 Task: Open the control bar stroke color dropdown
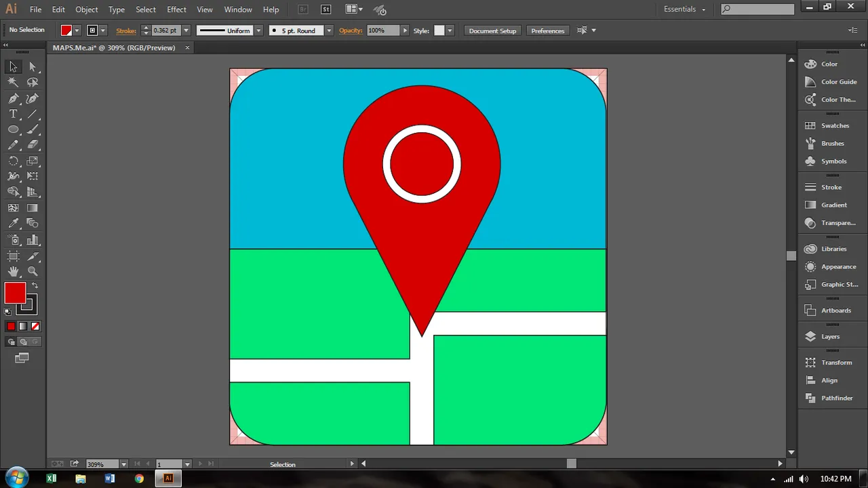(x=102, y=30)
